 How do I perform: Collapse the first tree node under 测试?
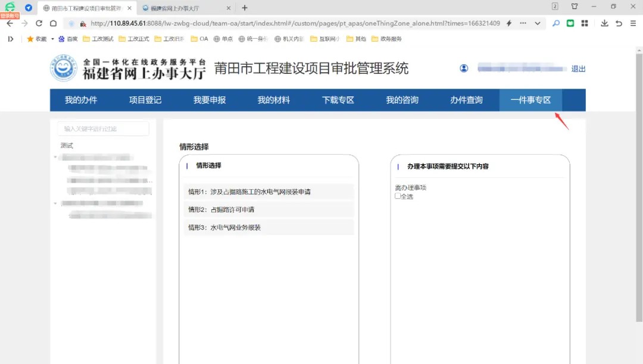click(56, 158)
